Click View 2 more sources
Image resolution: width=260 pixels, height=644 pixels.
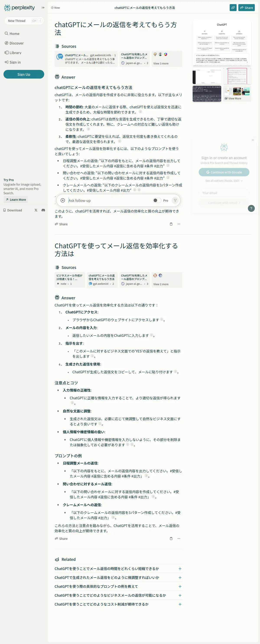167,280
